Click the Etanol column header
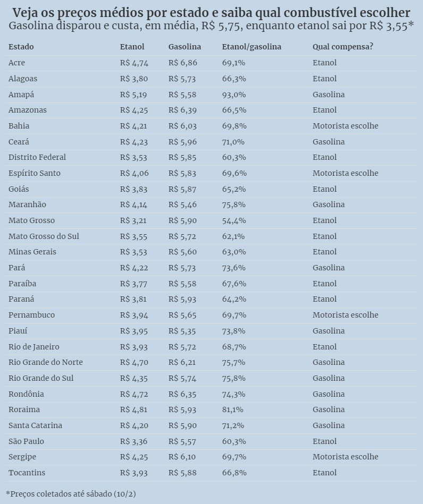Image resolution: width=423 pixels, height=504 pixels. 132,47
